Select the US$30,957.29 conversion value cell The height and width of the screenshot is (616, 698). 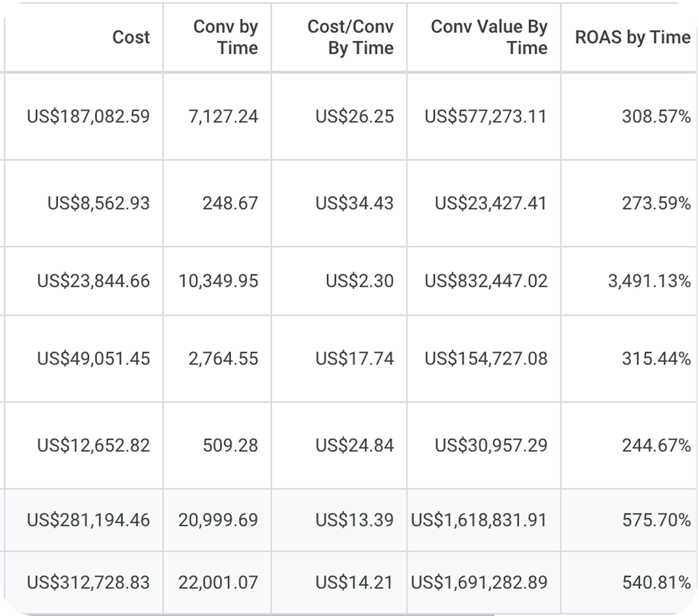click(491, 445)
